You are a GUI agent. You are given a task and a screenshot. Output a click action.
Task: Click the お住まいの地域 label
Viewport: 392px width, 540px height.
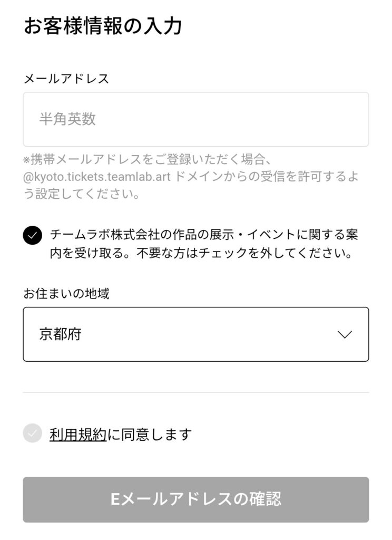pos(66,294)
